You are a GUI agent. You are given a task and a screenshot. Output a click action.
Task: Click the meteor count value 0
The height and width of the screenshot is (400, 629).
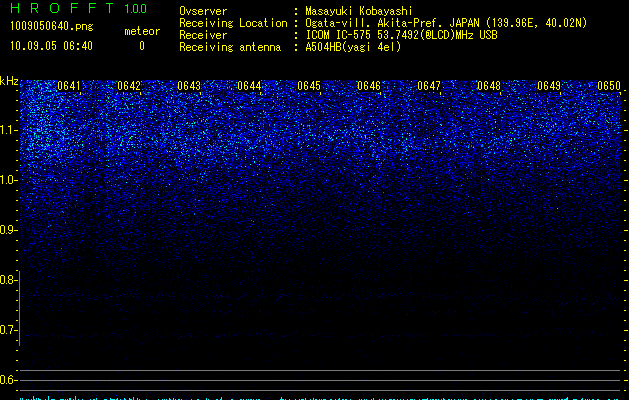pyautogui.click(x=142, y=46)
